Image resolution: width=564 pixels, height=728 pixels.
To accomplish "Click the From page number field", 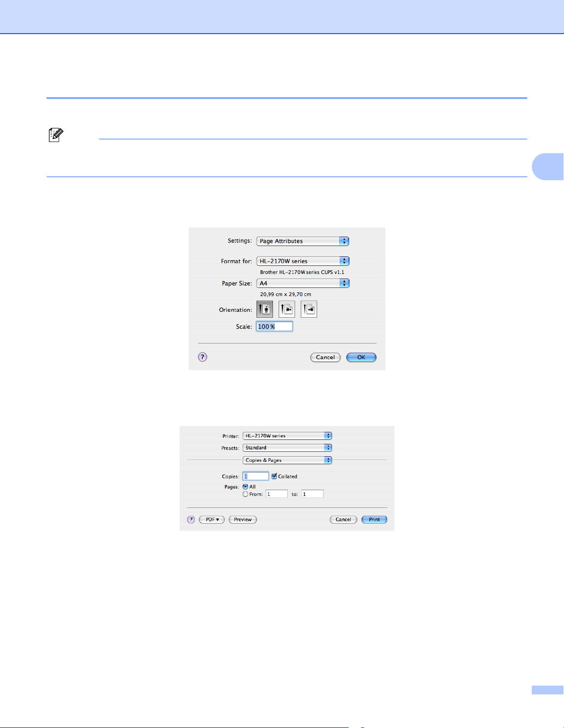I will (x=277, y=494).
